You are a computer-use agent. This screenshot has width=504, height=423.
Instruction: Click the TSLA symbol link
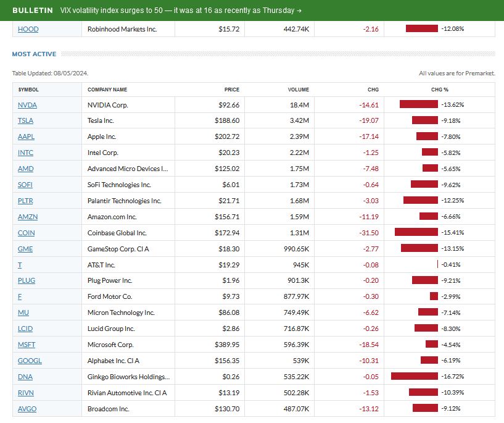tap(26, 121)
